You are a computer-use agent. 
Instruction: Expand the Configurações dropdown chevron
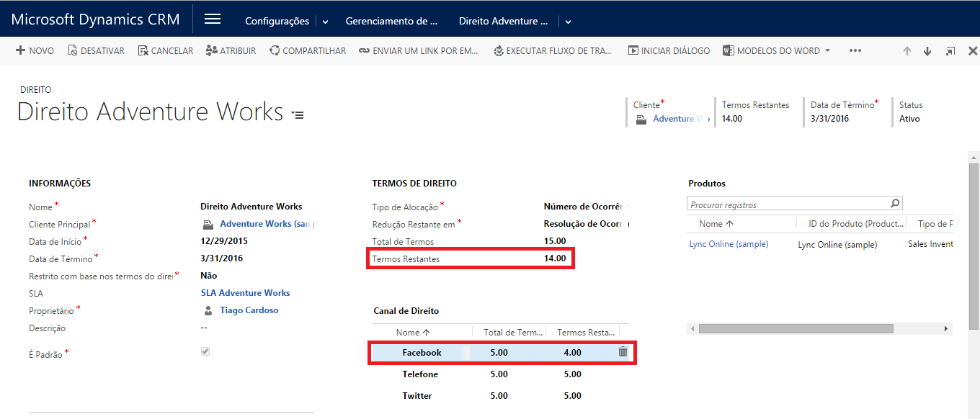point(325,22)
